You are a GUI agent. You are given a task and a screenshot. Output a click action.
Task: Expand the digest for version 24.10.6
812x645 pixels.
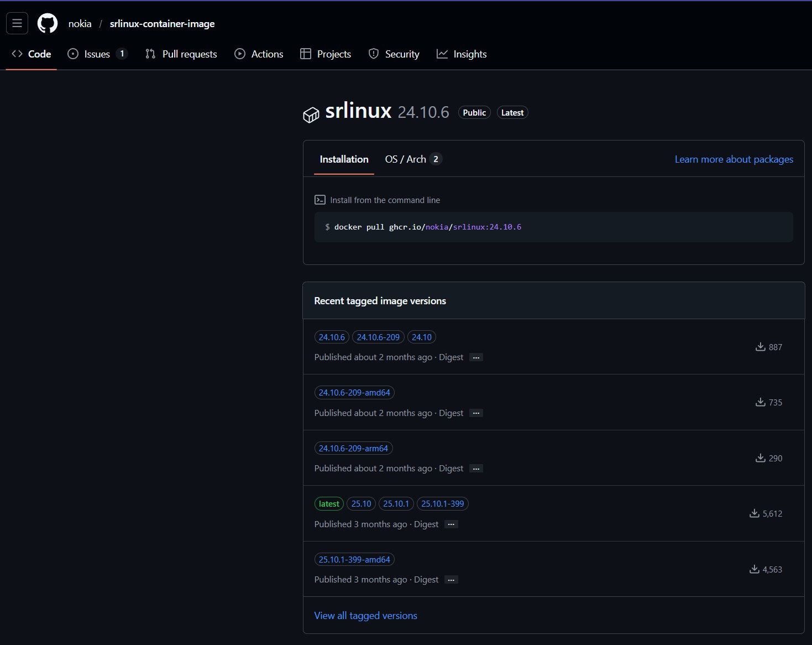coord(475,357)
